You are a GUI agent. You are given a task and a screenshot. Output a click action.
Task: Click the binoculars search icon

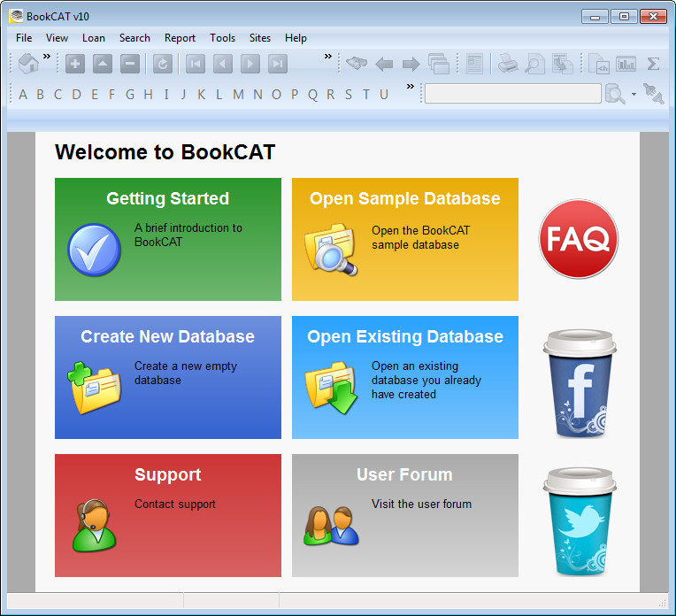[356, 64]
